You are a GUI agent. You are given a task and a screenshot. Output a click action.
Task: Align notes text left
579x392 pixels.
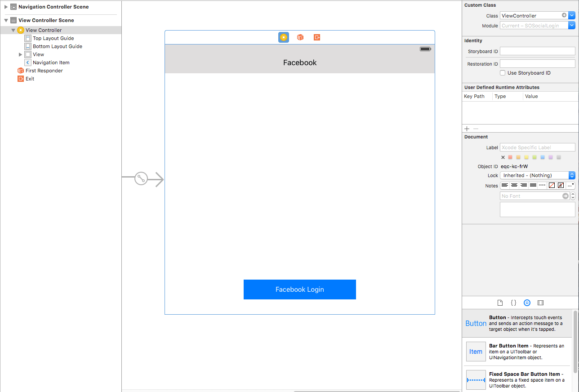point(505,185)
